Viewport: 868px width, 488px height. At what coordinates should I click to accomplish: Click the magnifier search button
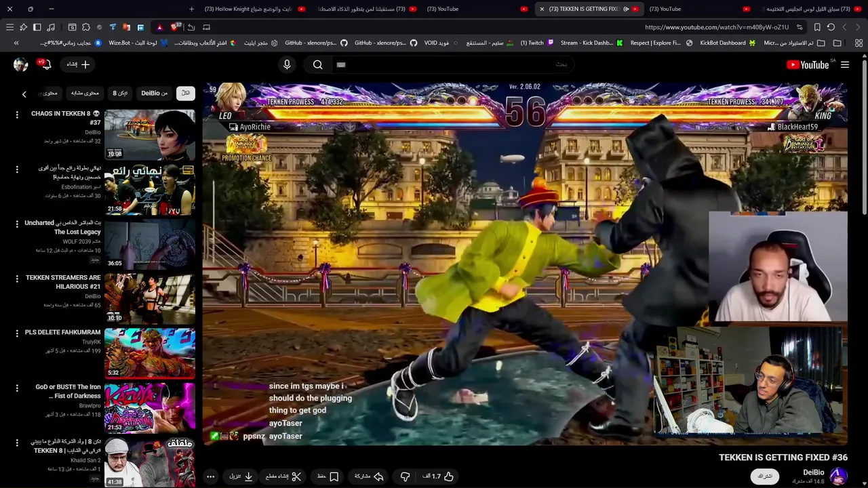(x=317, y=64)
